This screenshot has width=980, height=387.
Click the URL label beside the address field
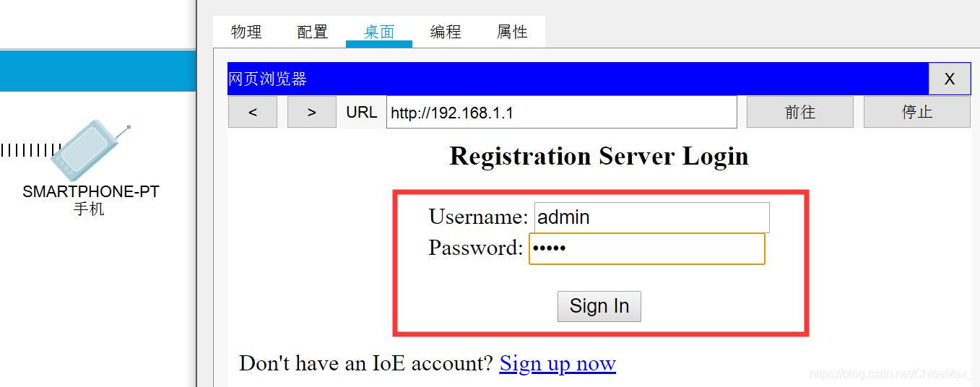(361, 113)
